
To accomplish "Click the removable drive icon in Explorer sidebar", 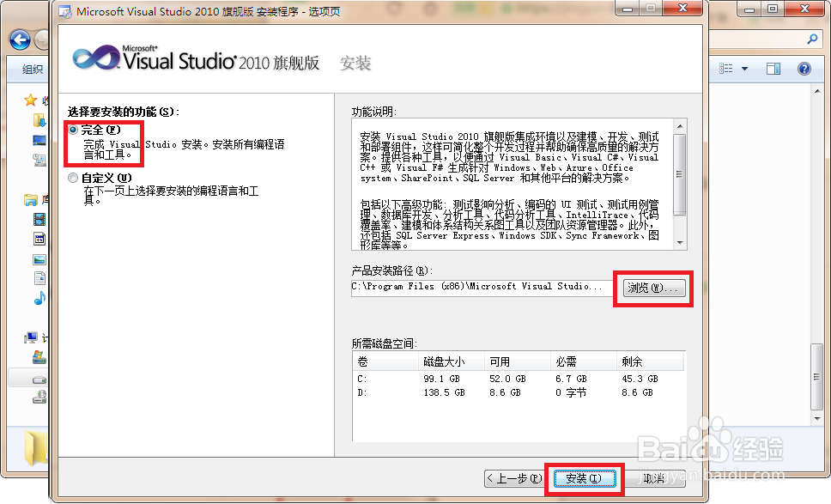I will (39, 397).
